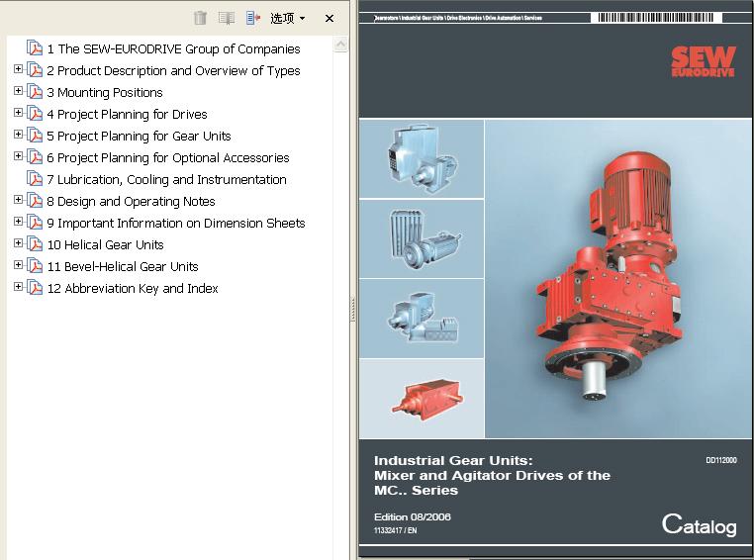Open 11 Bevel-Helical Gear Units bookmark
Image resolution: width=754 pixels, height=560 pixels.
[123, 266]
